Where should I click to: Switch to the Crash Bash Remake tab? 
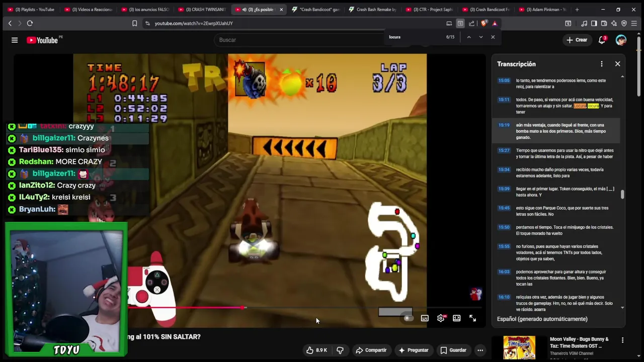click(373, 10)
